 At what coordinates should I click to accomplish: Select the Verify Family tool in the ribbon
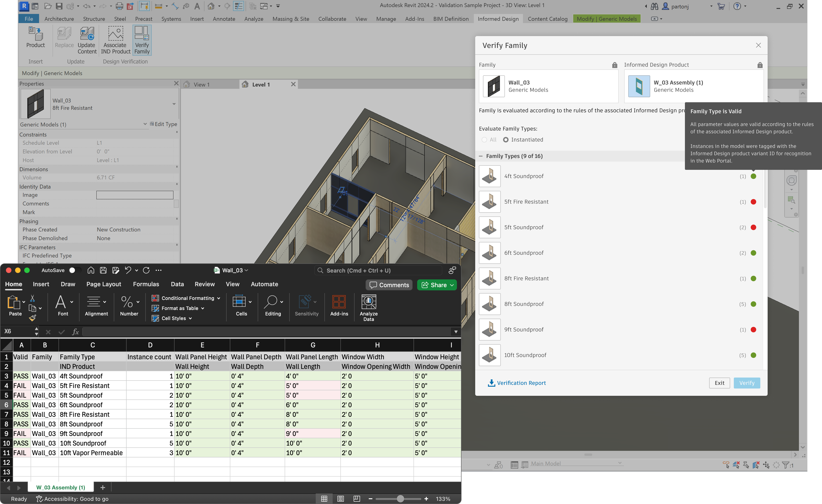click(x=141, y=40)
